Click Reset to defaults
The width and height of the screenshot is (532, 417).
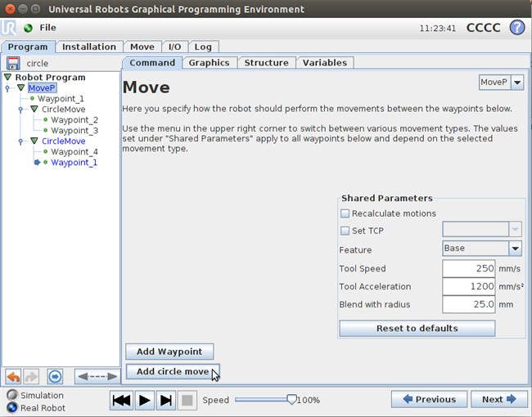(417, 328)
